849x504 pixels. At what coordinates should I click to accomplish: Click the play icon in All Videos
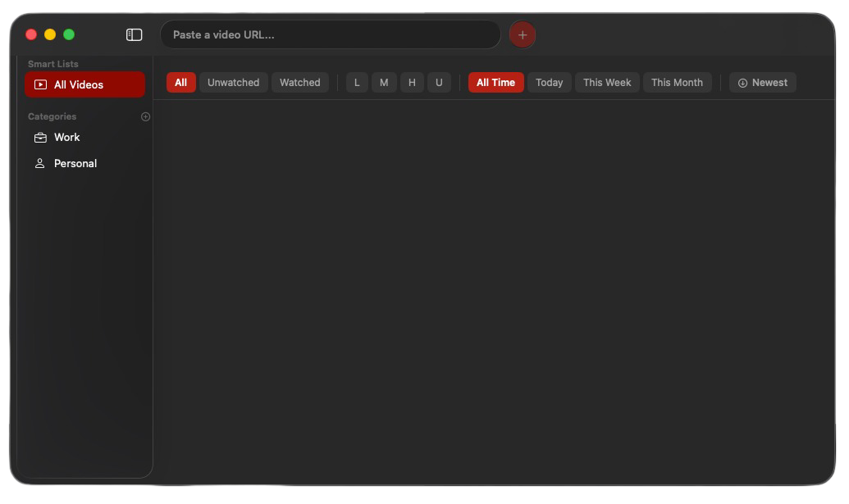[x=40, y=84]
